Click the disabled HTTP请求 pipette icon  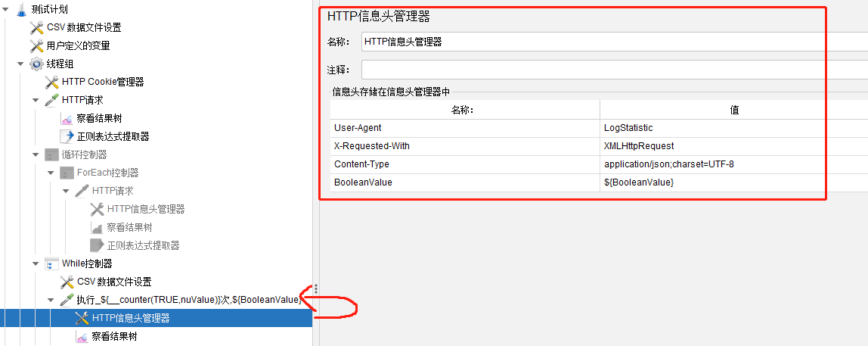point(82,191)
